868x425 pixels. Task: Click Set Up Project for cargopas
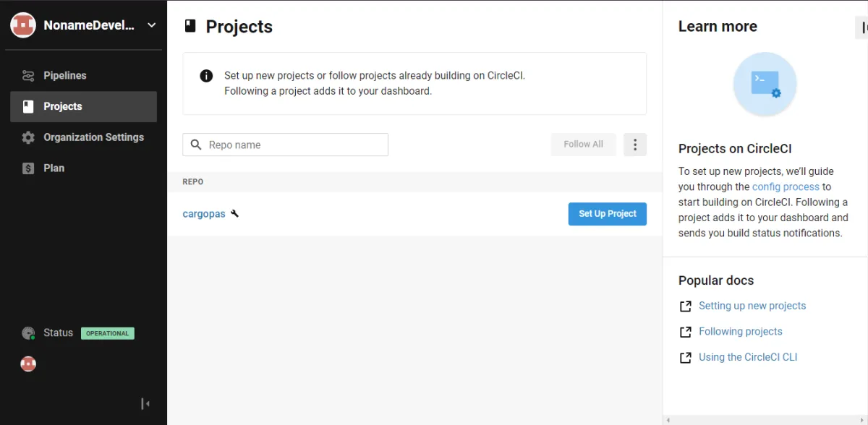click(608, 214)
